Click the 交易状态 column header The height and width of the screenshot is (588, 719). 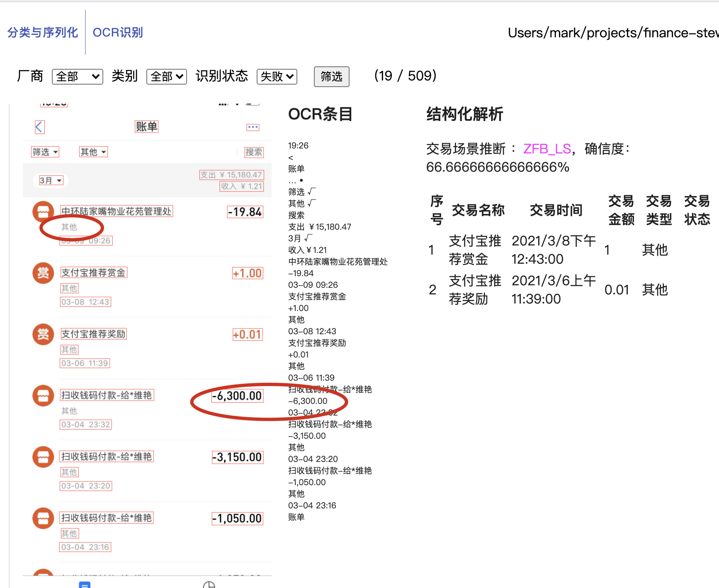[697, 210]
